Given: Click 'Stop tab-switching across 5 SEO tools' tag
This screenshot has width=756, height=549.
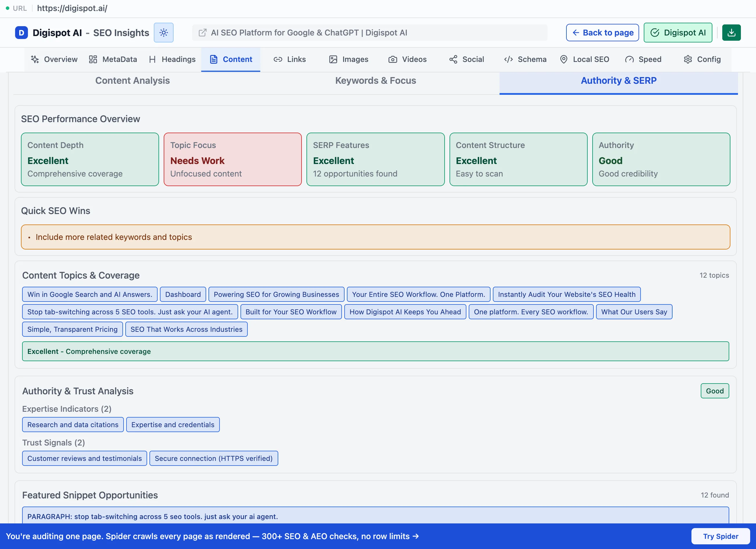Looking at the screenshot, I should (x=130, y=312).
